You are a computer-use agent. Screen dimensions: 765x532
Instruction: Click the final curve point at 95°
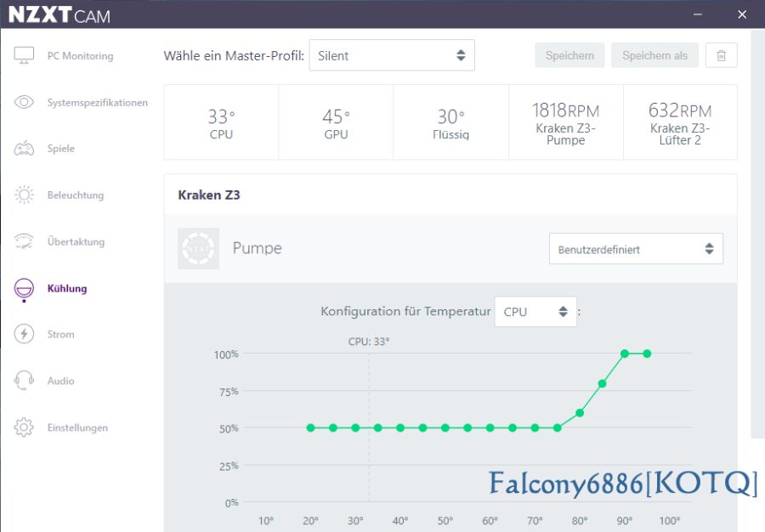[647, 354]
